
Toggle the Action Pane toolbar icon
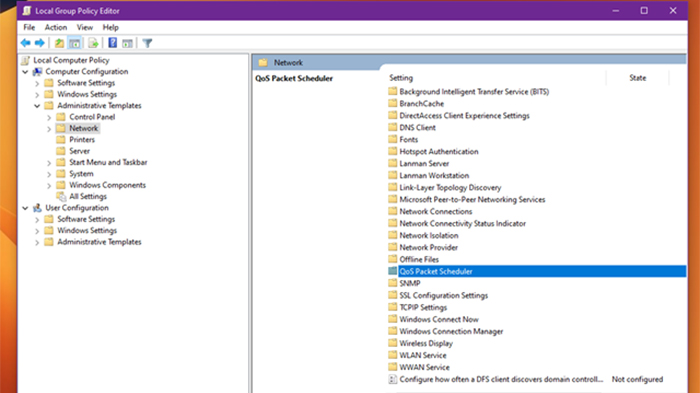pyautogui.click(x=127, y=43)
